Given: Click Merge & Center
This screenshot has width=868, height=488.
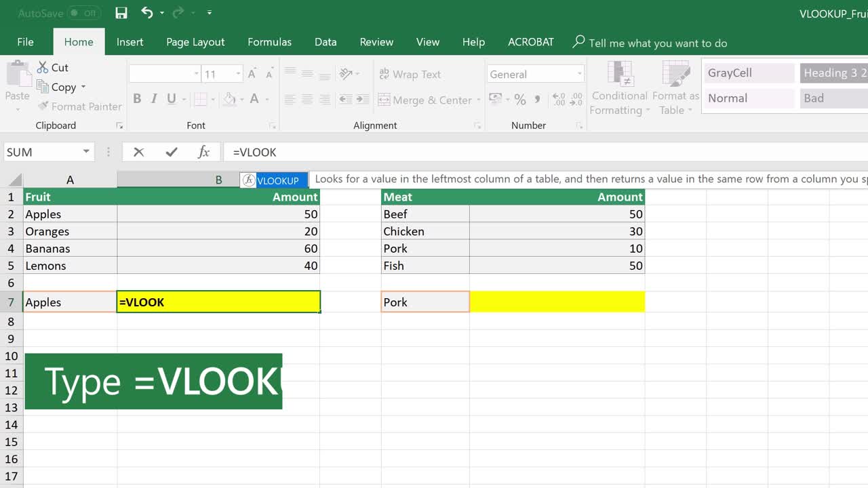Looking at the screenshot, I should 425,100.
